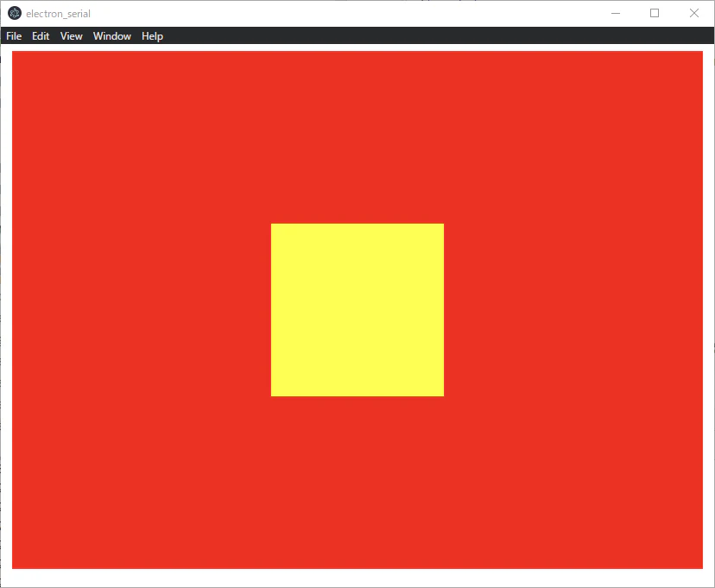
Task: Click the Electron app icon in title bar
Action: (x=15, y=13)
